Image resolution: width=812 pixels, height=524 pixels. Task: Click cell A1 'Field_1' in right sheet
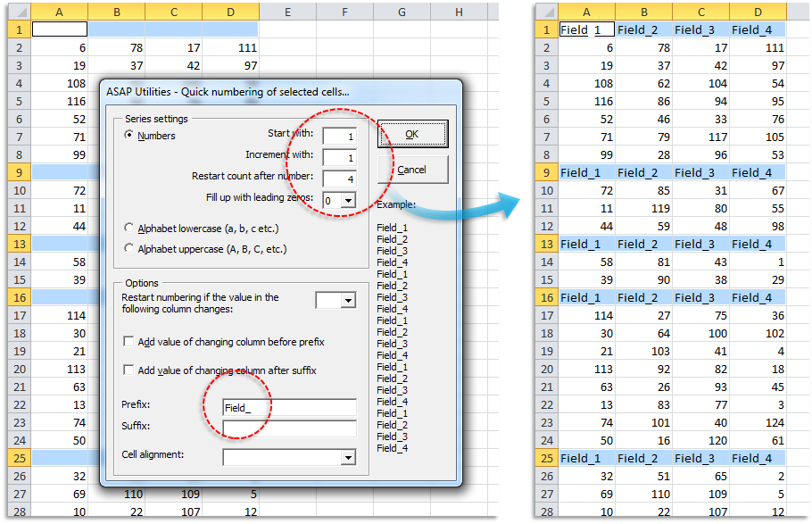click(x=587, y=29)
